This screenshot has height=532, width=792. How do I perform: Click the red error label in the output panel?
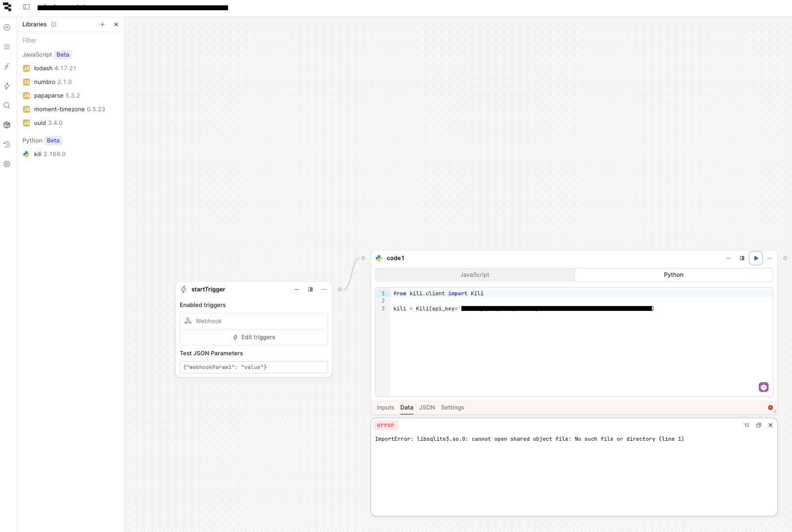coord(386,425)
